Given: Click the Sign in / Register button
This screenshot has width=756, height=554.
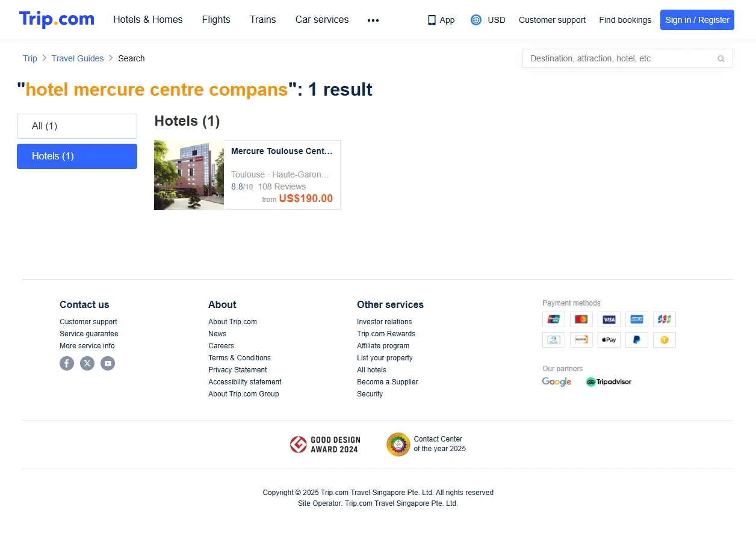Looking at the screenshot, I should pos(697,20).
